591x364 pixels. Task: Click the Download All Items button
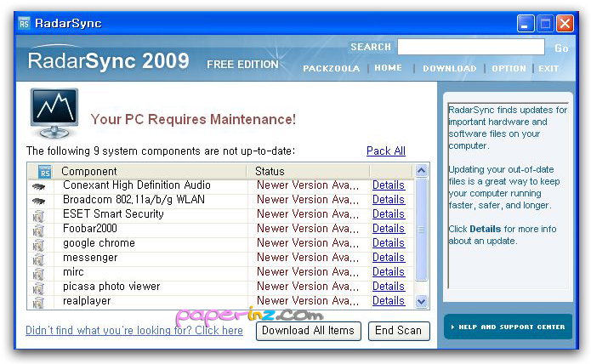[x=309, y=331]
